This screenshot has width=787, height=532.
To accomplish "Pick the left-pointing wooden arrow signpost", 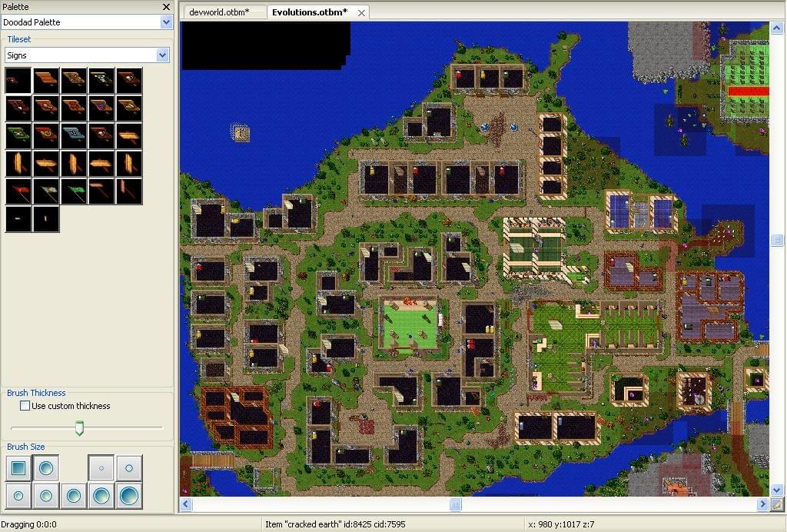I will 101,164.
